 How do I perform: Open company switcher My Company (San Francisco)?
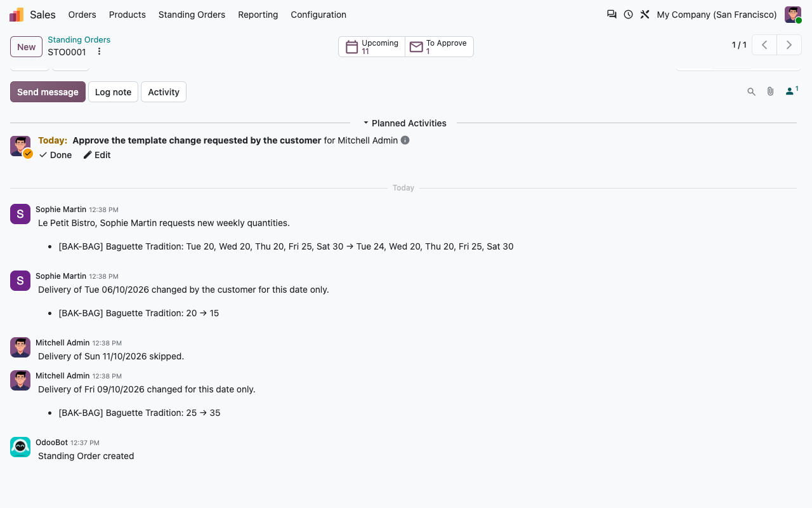coord(717,15)
